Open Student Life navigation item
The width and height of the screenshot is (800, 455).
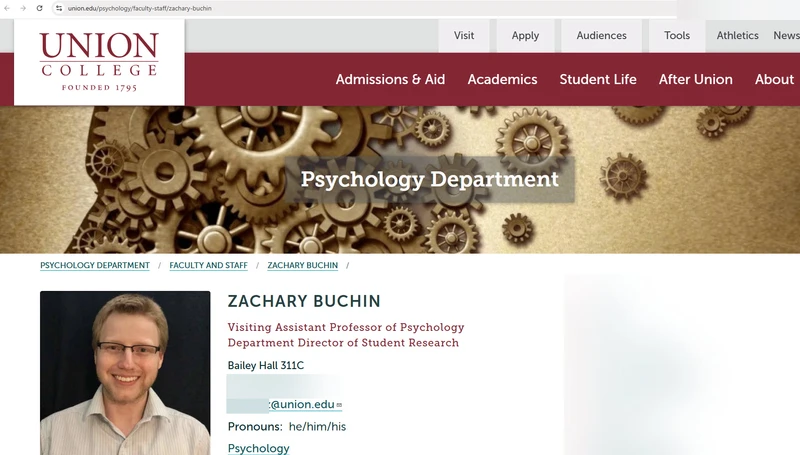tap(598, 80)
